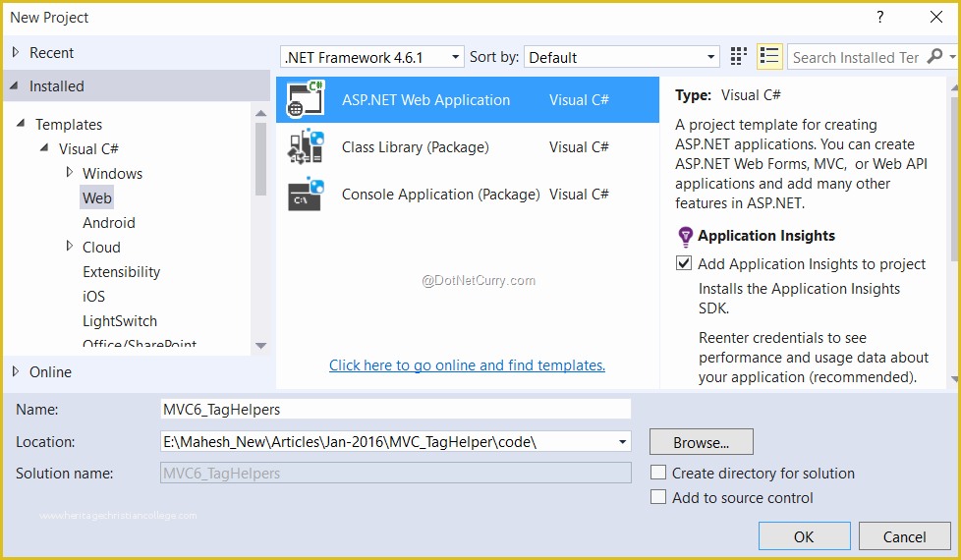Select the Extensibility template category
Viewport: 961px width, 560px height.
[x=121, y=271]
